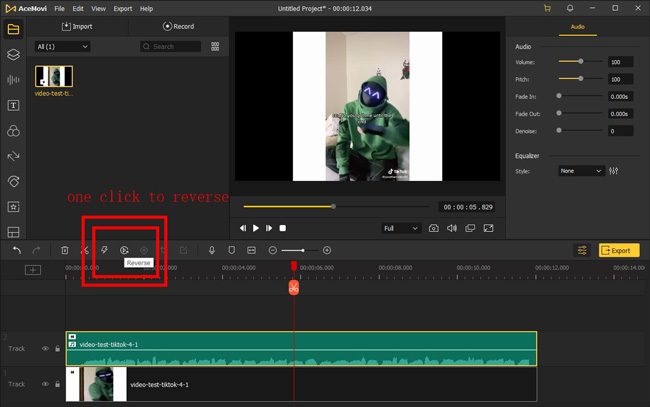Image resolution: width=650 pixels, height=407 pixels.
Task: Switch media view with grid icon
Action: [x=215, y=46]
